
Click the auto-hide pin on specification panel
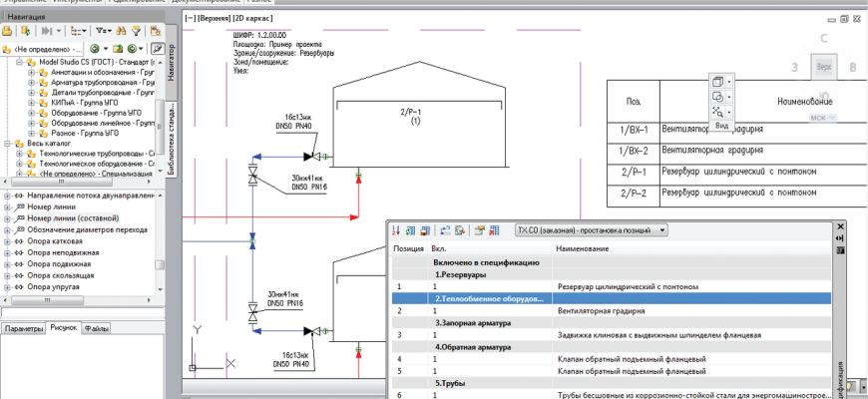click(x=840, y=239)
